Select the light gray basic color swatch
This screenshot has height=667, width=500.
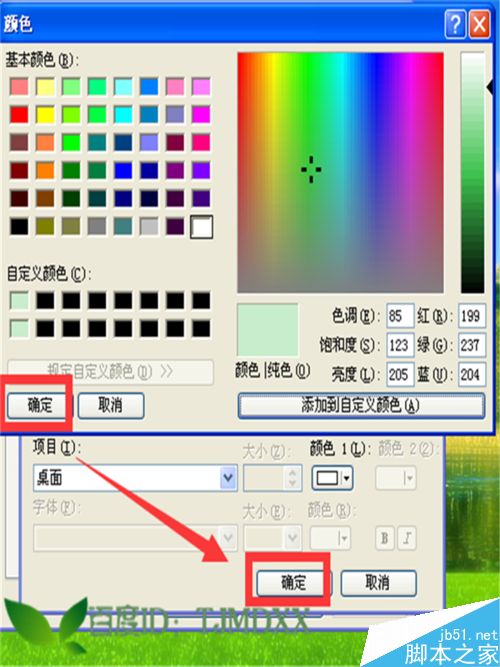point(149,227)
